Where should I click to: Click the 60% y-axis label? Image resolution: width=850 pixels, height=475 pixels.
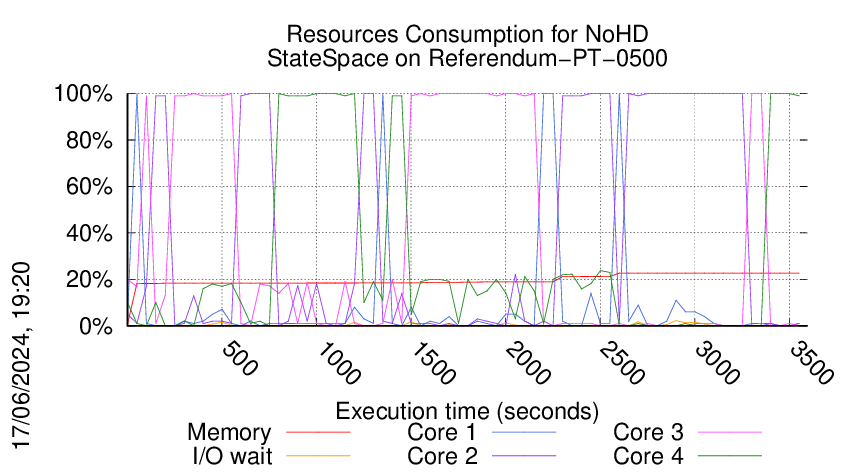point(89,187)
